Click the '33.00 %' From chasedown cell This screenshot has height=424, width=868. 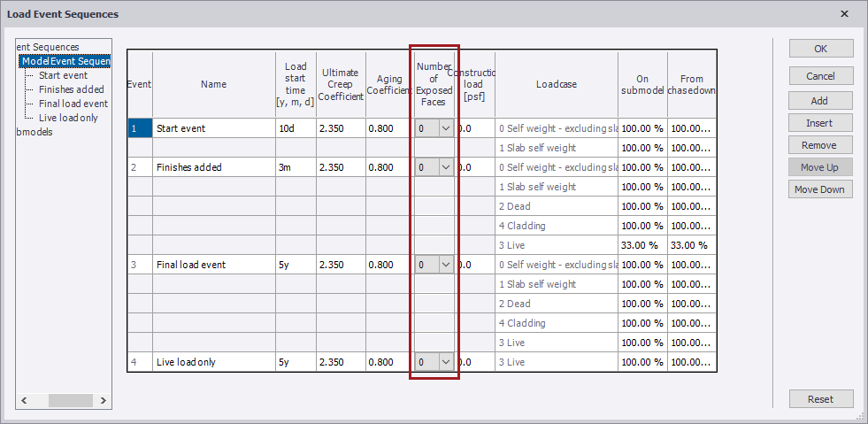pyautogui.click(x=692, y=245)
